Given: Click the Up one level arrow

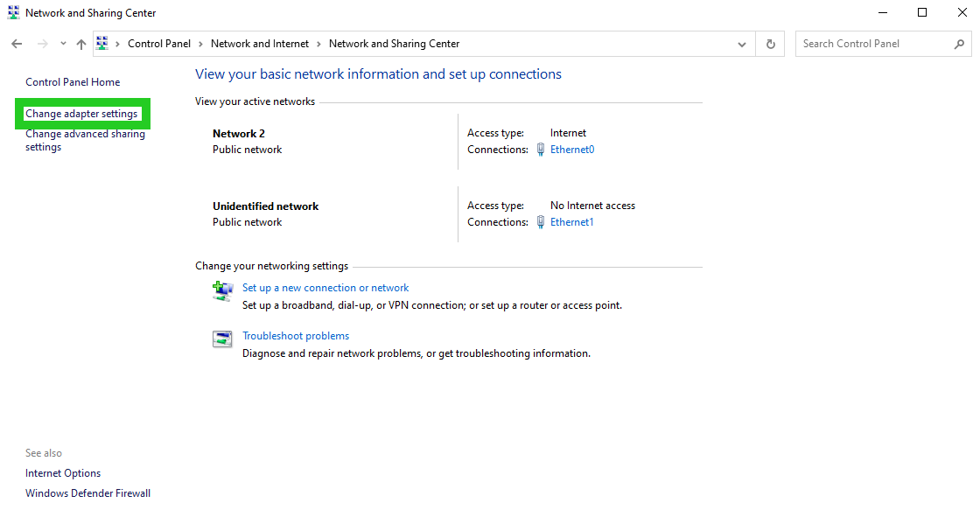Looking at the screenshot, I should [x=80, y=43].
